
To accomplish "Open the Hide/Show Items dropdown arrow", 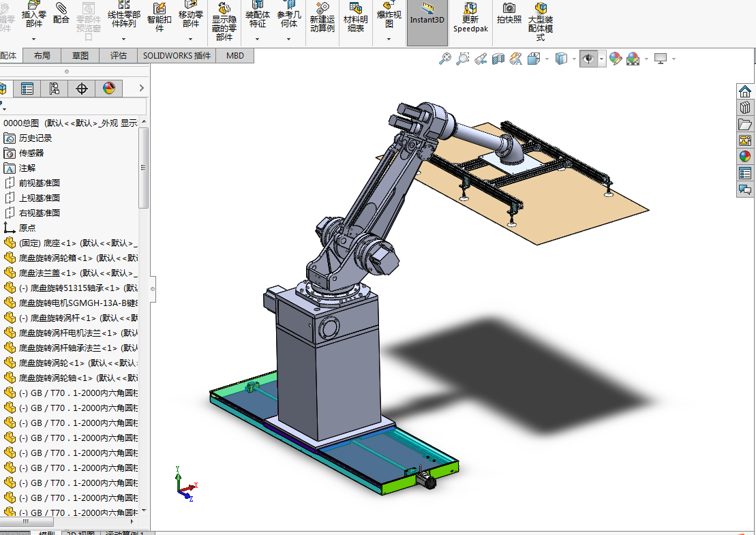I will (x=602, y=59).
